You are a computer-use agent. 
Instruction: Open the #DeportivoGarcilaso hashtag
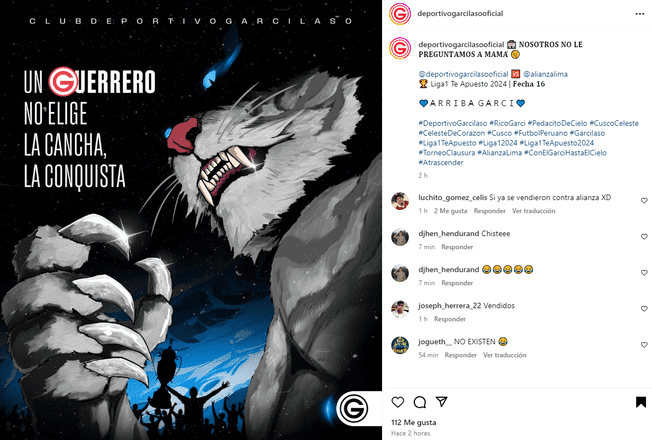point(452,123)
